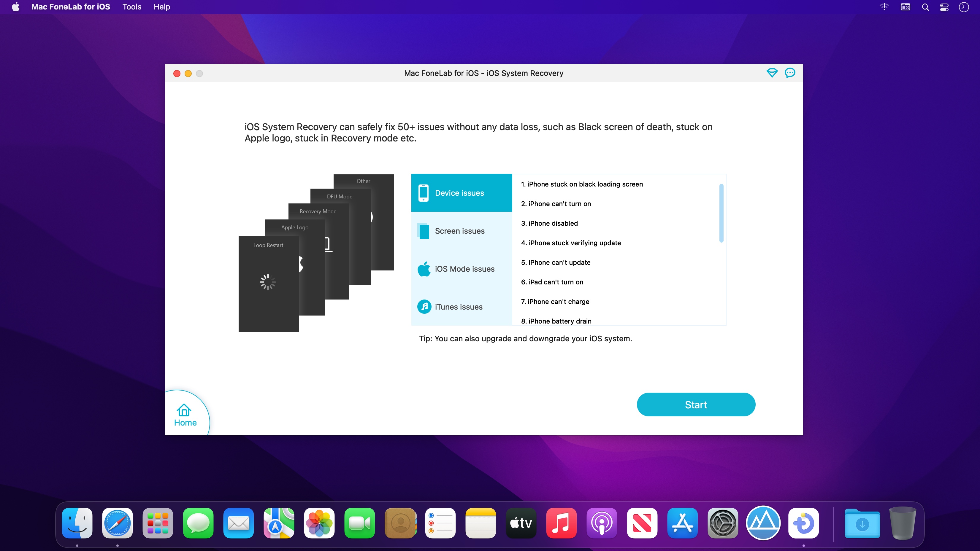Open Control Center in menu bar
The width and height of the screenshot is (980, 551).
(944, 7)
